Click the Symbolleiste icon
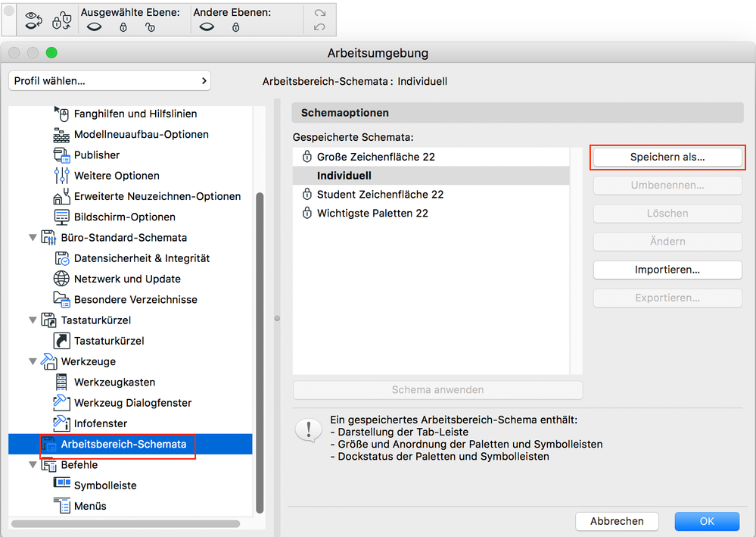The width and height of the screenshot is (756, 537). [61, 482]
